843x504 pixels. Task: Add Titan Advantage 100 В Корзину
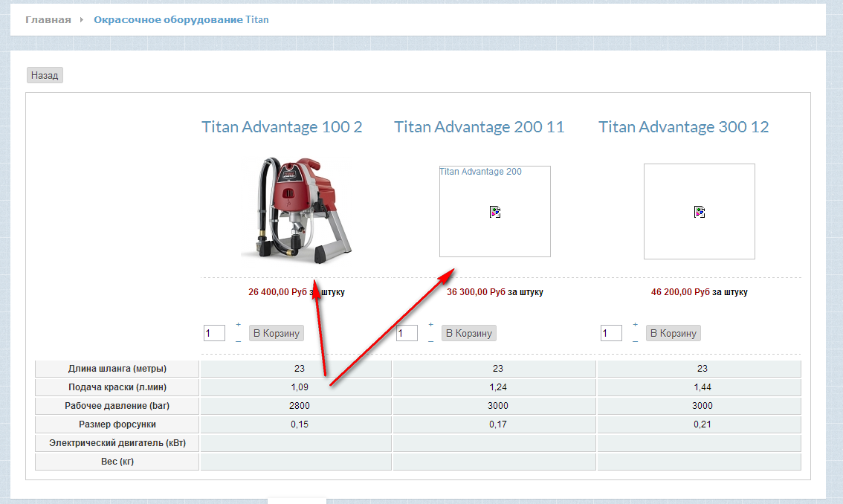(277, 333)
